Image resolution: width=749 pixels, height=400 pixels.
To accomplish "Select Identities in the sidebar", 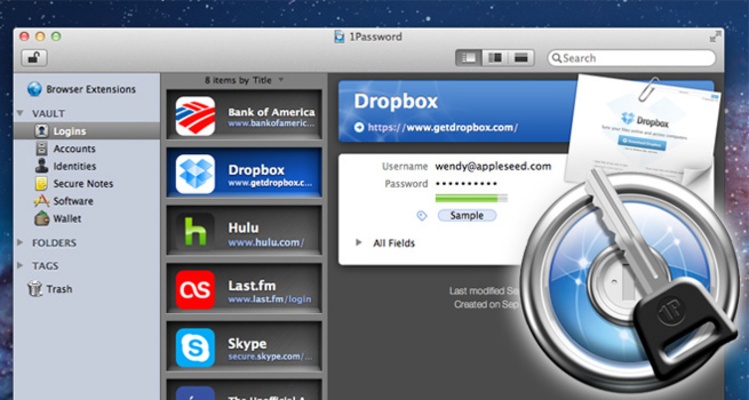I will [x=86, y=166].
